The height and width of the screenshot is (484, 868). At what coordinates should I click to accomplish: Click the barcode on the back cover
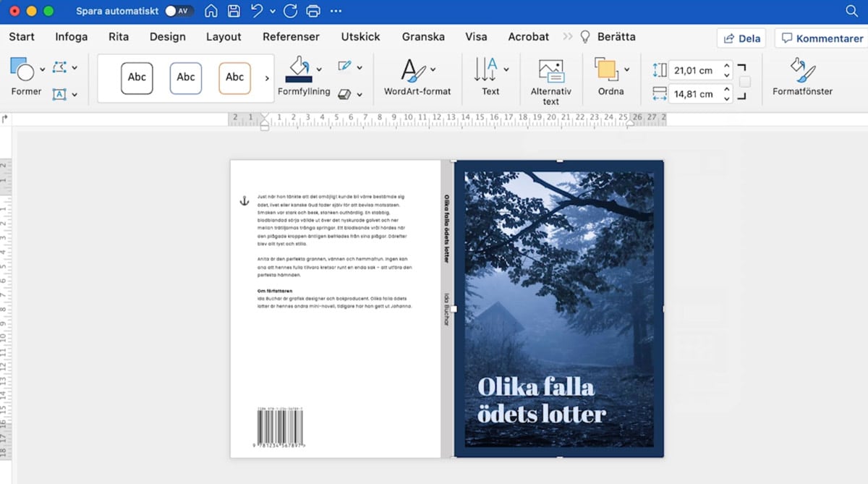click(280, 428)
